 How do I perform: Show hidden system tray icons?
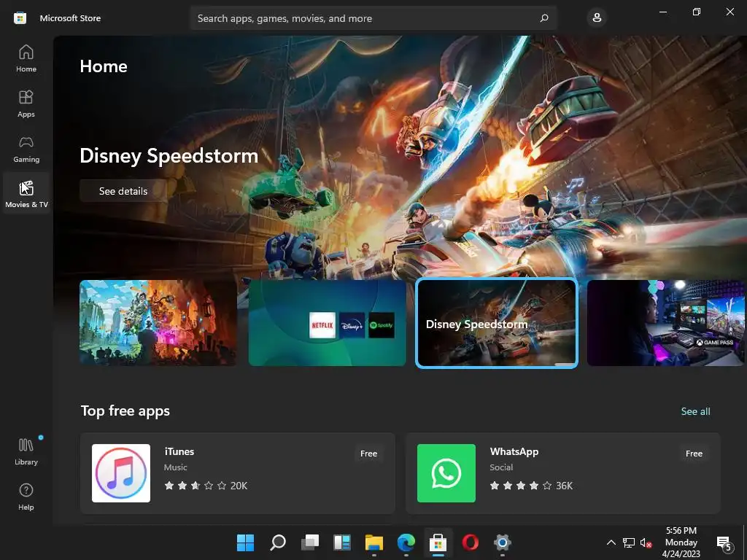point(611,542)
